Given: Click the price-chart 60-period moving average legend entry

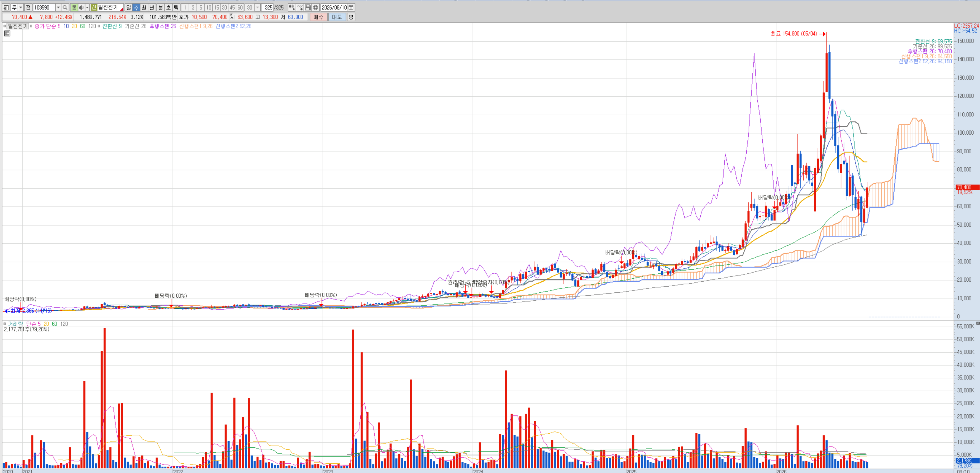Looking at the screenshot, I should [83, 26].
